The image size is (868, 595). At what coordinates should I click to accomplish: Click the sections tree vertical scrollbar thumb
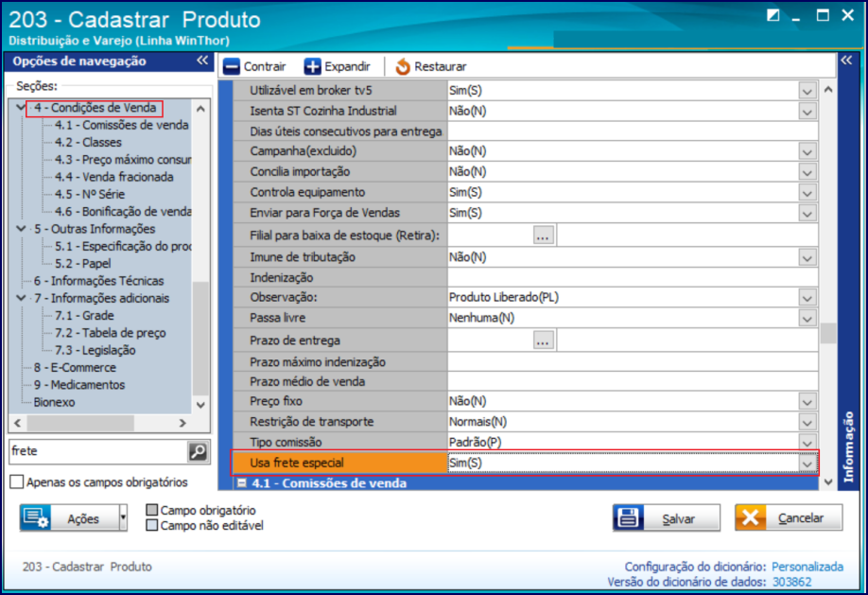coord(200,338)
